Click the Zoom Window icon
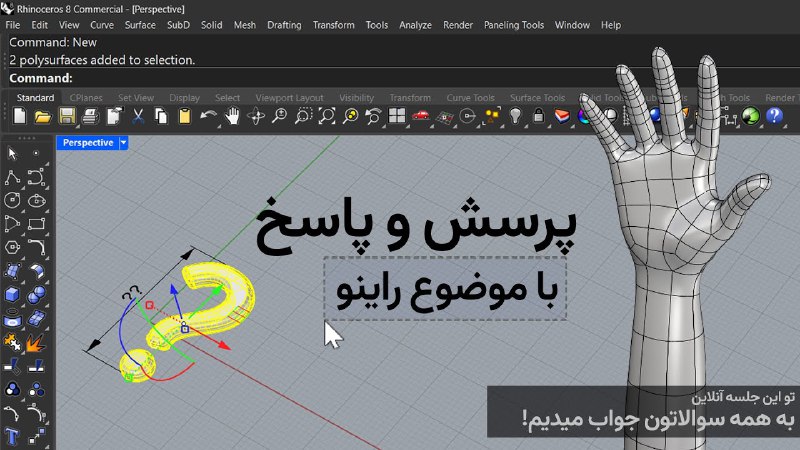 [303, 116]
